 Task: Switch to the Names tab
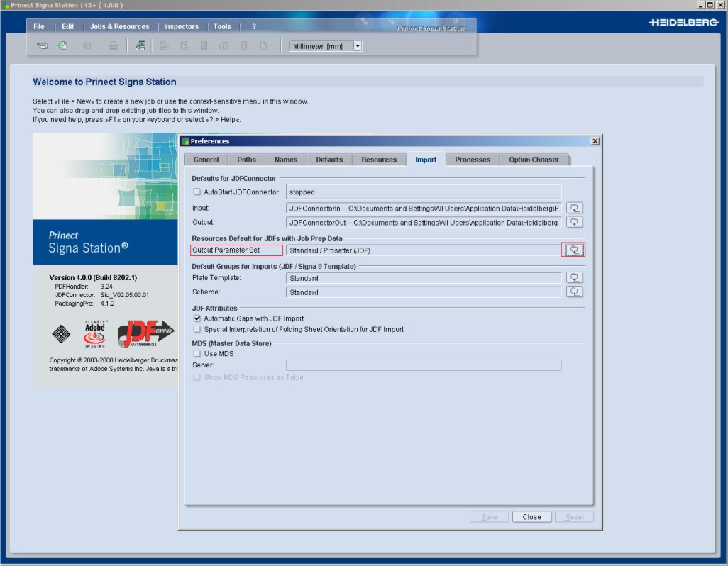286,160
